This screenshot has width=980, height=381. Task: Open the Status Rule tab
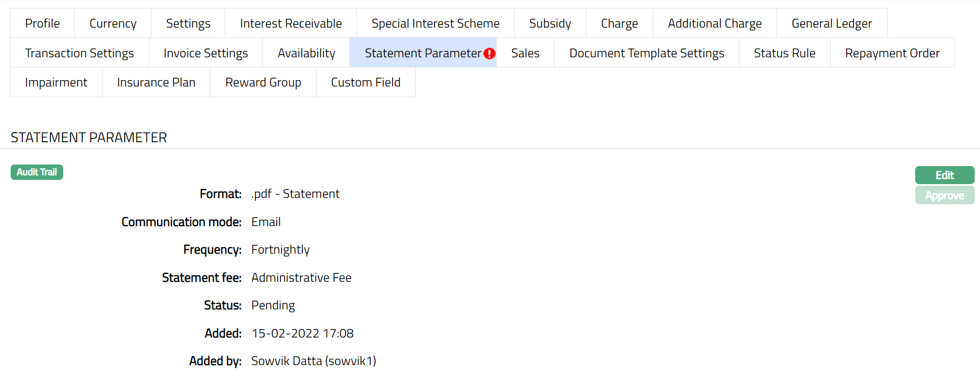pyautogui.click(x=784, y=53)
